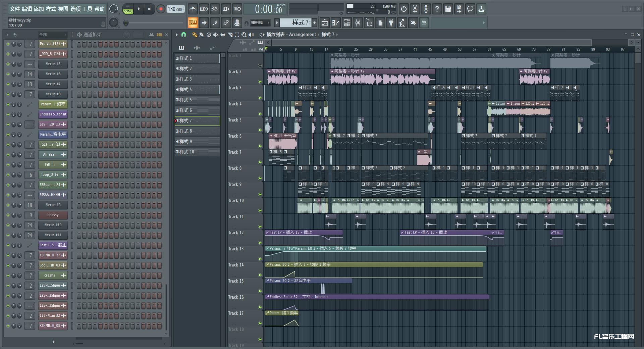
Task: Click the song position slider
Action: tap(154, 23)
